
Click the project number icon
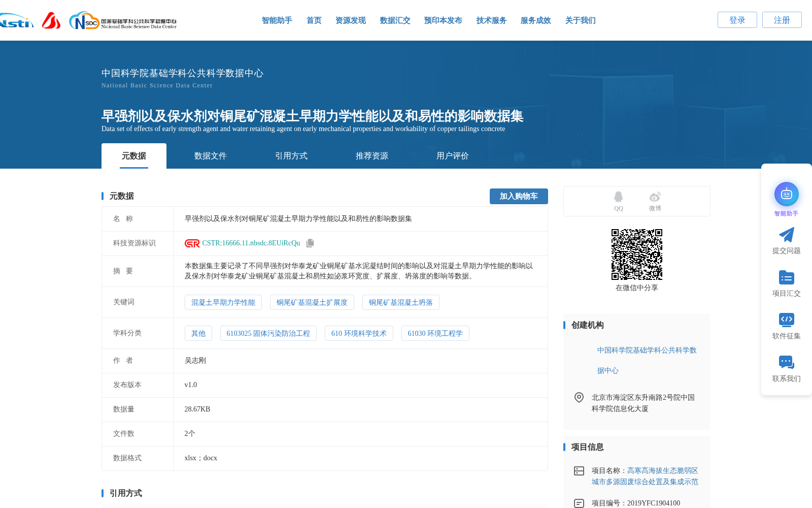point(579,503)
